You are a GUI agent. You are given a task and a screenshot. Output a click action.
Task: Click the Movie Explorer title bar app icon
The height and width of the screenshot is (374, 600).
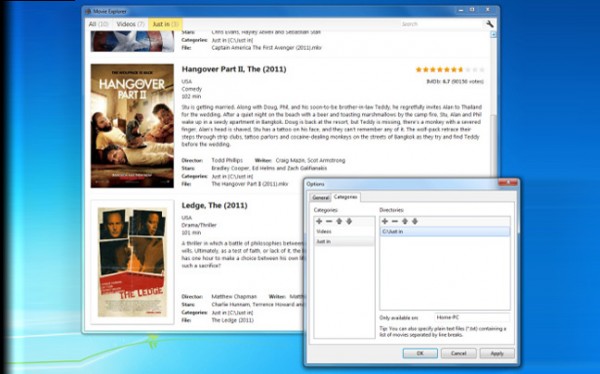(x=88, y=11)
